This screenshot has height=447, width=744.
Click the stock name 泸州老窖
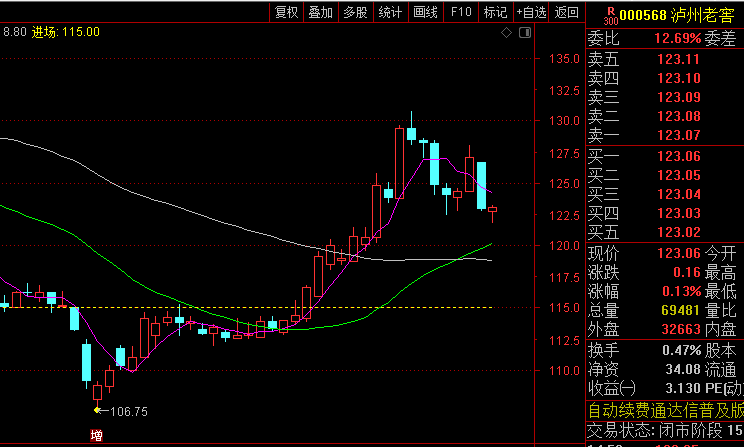(703, 16)
